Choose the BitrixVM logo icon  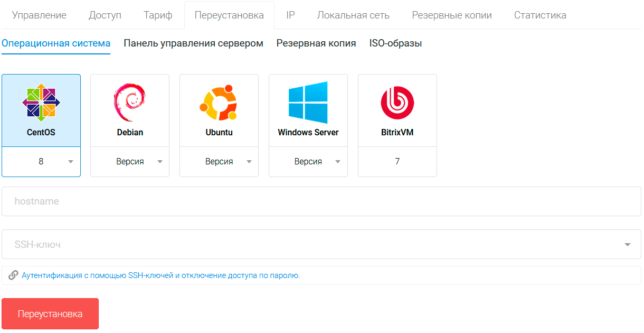coord(397,103)
